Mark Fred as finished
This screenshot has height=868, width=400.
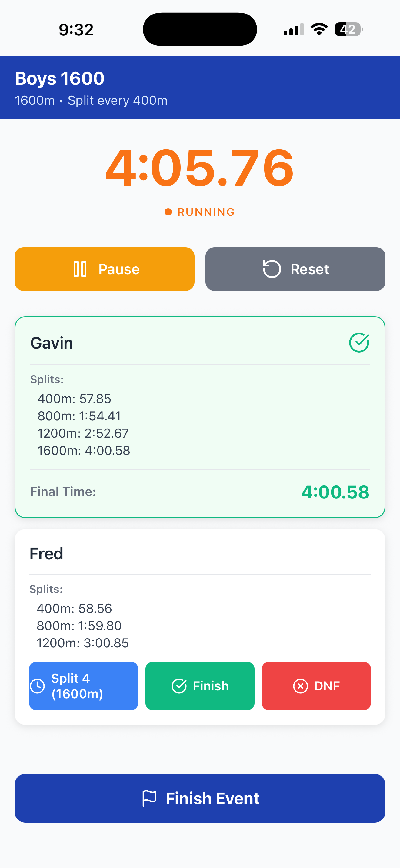pyautogui.click(x=200, y=686)
